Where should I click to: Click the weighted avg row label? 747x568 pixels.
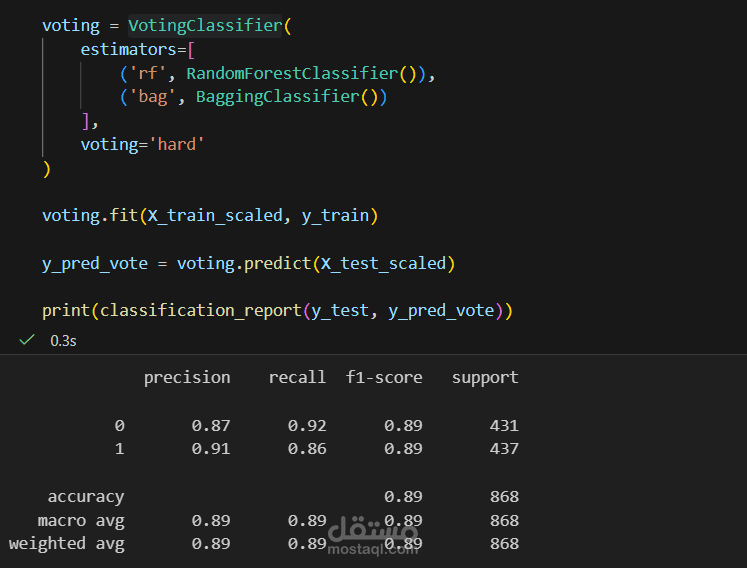[67, 543]
